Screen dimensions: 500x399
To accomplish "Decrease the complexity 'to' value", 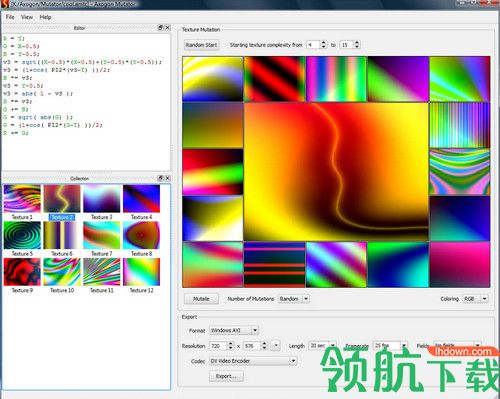I will [357, 47].
